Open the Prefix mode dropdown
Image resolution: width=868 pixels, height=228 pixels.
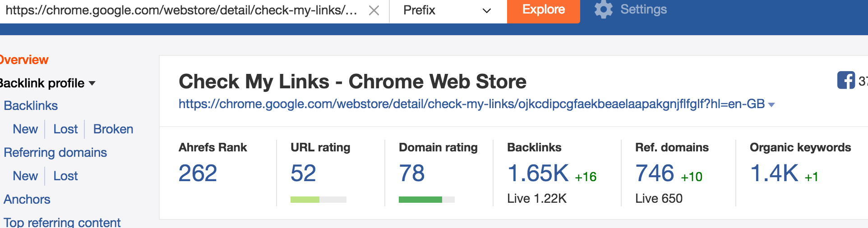click(448, 10)
